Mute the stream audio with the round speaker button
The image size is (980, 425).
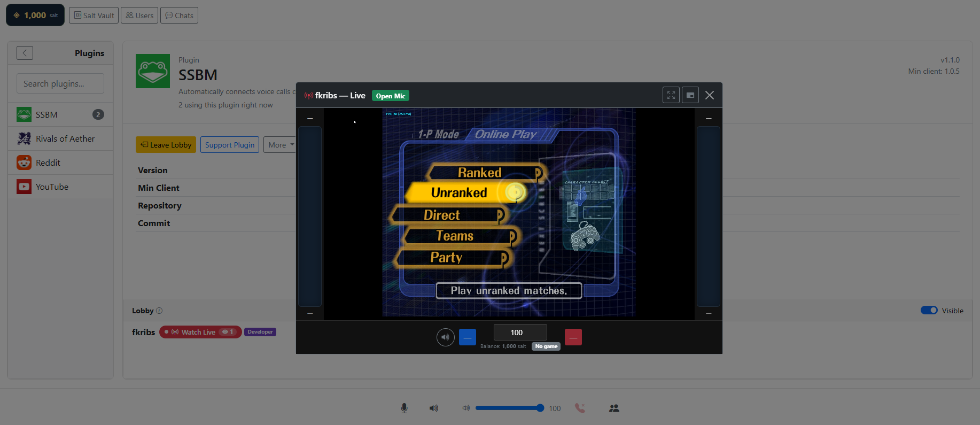click(x=446, y=337)
